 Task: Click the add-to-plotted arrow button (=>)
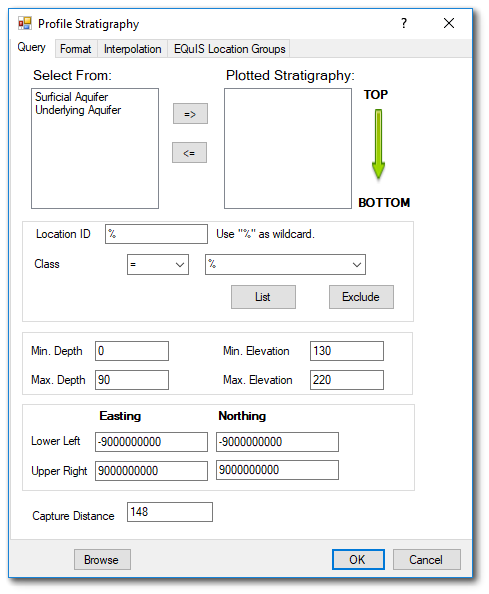pos(190,114)
